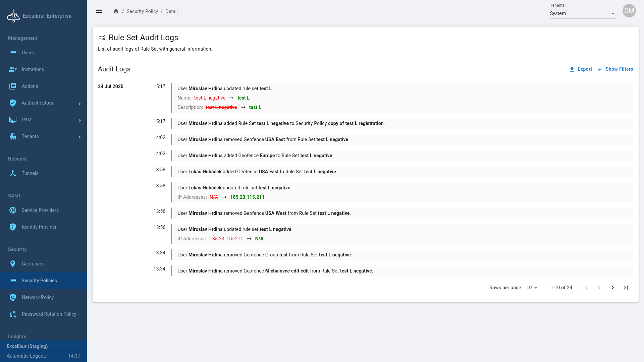The width and height of the screenshot is (644, 362).
Task: Open the Rows per page dropdown
Action: tap(532, 288)
